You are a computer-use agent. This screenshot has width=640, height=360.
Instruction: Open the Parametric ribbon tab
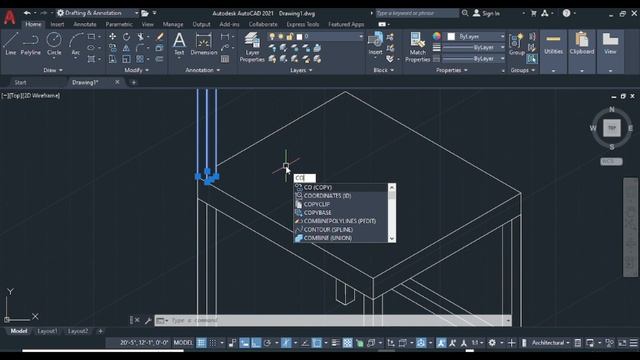119,24
